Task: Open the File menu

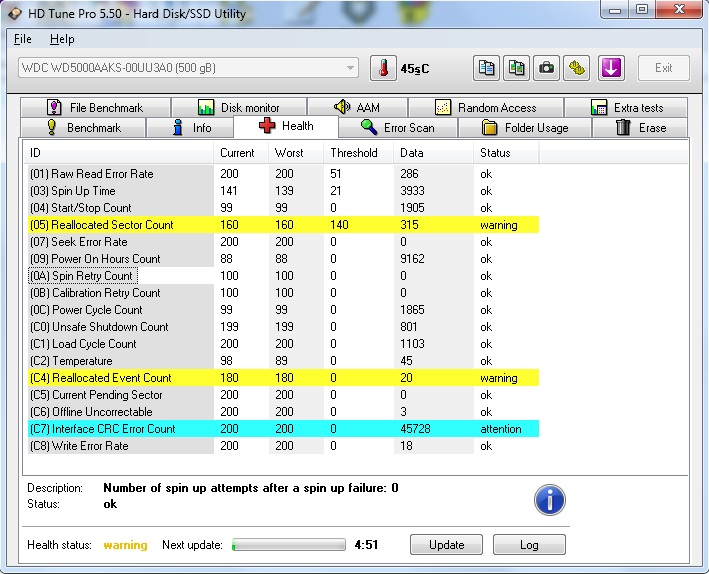Action: pos(23,39)
